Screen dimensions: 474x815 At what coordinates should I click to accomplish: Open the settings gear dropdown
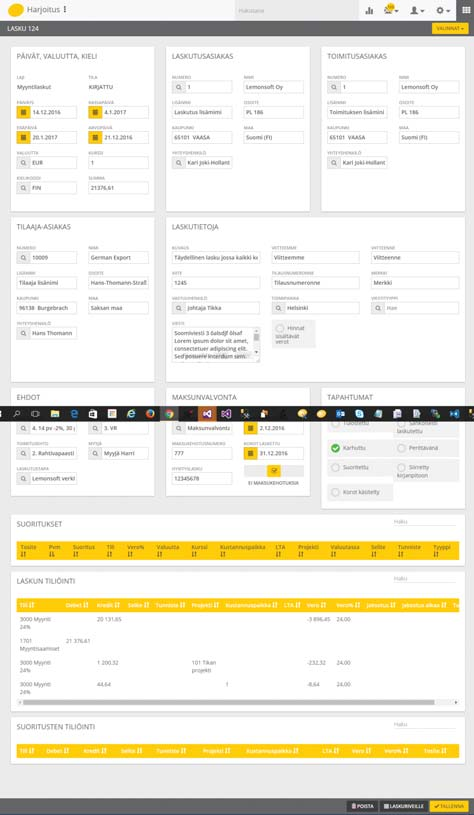click(x=443, y=10)
